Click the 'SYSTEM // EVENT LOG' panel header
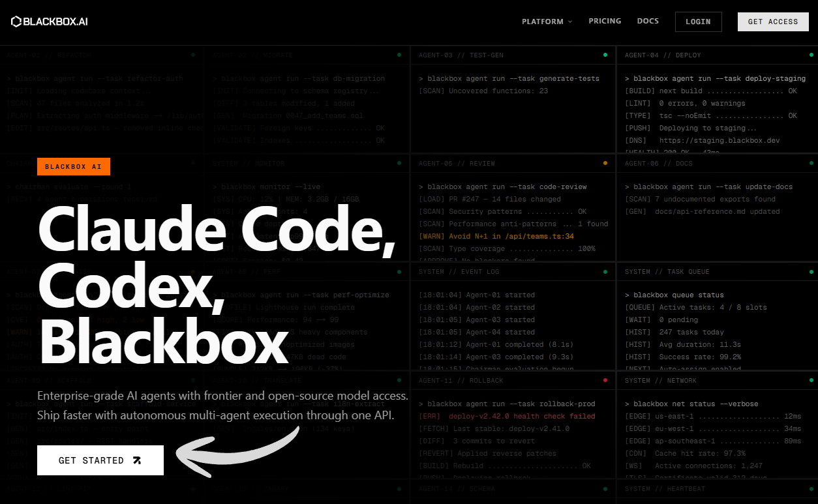Viewport: 818px width, 504px height. click(x=459, y=272)
